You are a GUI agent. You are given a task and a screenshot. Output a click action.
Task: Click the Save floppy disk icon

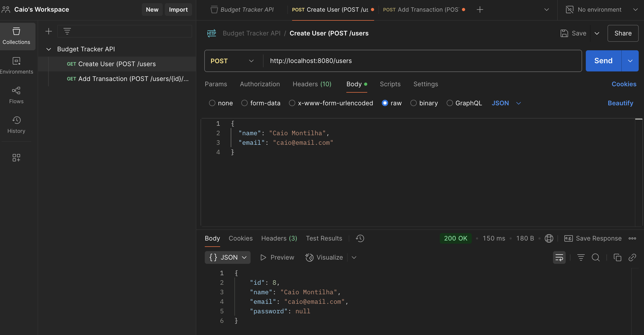[x=564, y=33]
